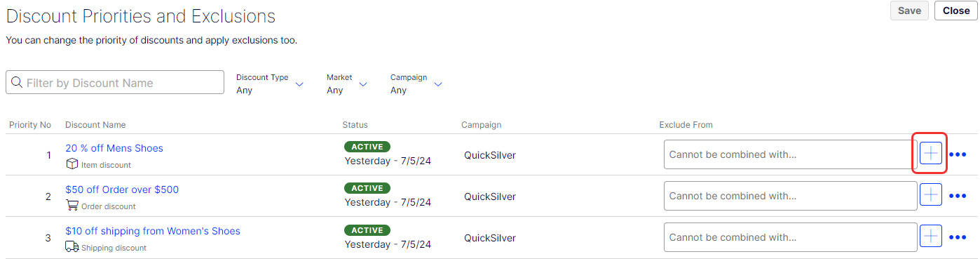The height and width of the screenshot is (259, 980).
Task: Expand the Discount Type dropdown
Action: 270,84
